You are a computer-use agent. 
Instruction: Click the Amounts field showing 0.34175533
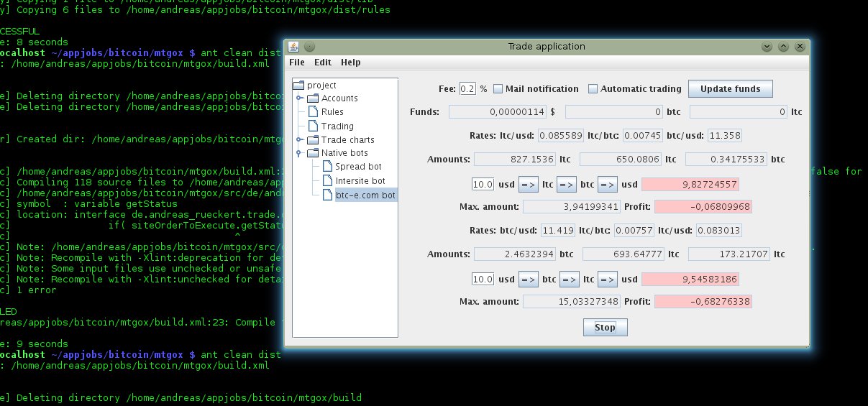click(x=726, y=159)
